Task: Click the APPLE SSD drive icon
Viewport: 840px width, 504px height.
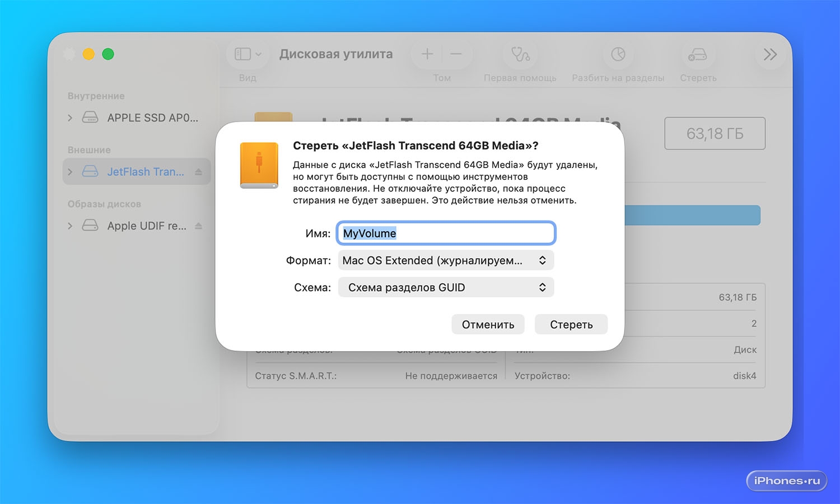Action: pos(90,118)
